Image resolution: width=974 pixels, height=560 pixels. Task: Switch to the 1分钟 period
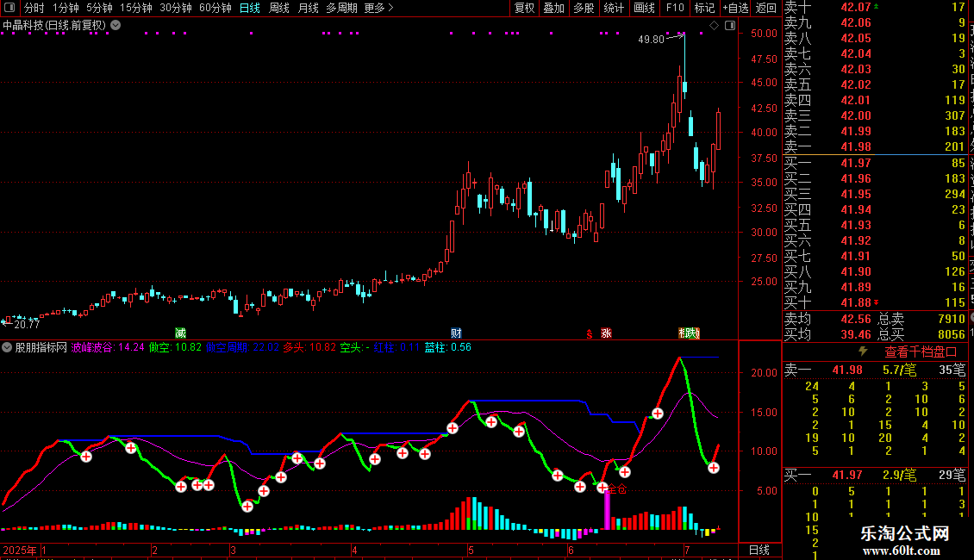[x=66, y=8]
